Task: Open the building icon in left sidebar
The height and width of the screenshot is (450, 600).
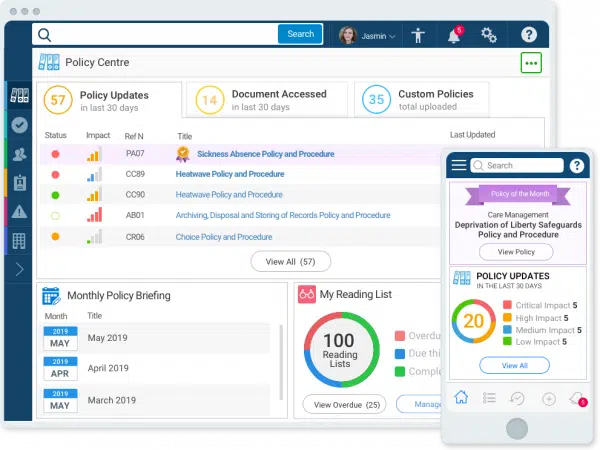Action: pyautogui.click(x=19, y=240)
